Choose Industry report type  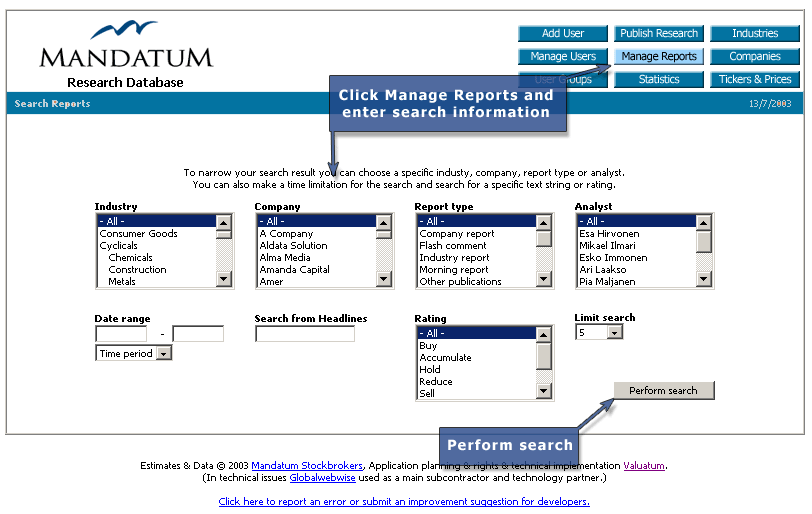coord(477,257)
